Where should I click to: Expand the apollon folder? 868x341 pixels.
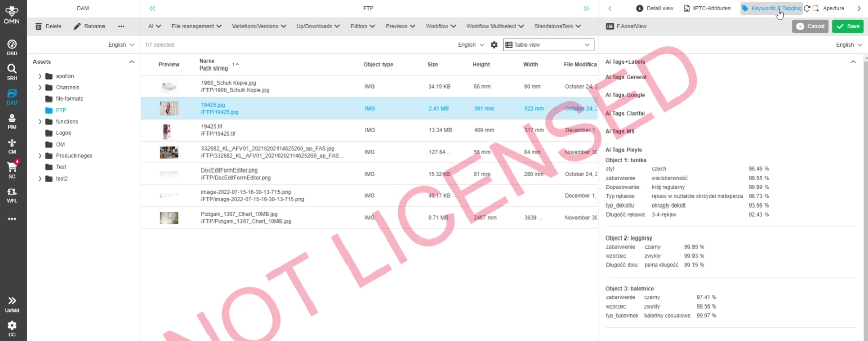tap(40, 76)
